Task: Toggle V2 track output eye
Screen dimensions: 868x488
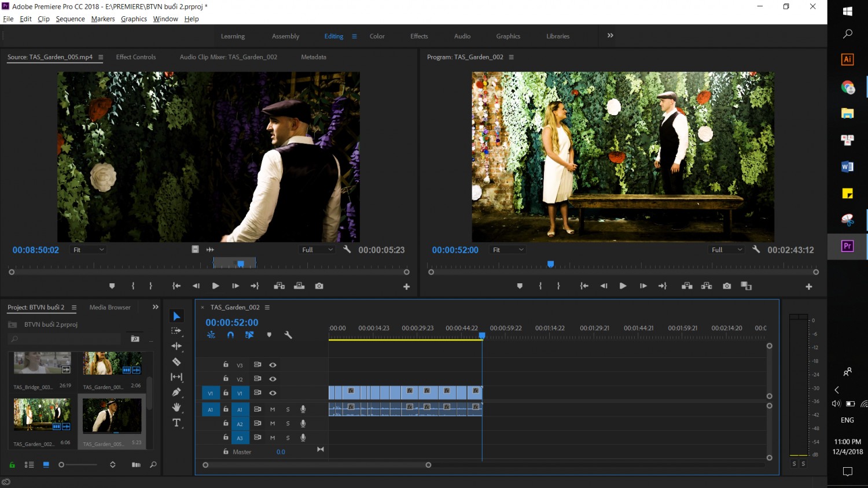Action: pos(273,379)
